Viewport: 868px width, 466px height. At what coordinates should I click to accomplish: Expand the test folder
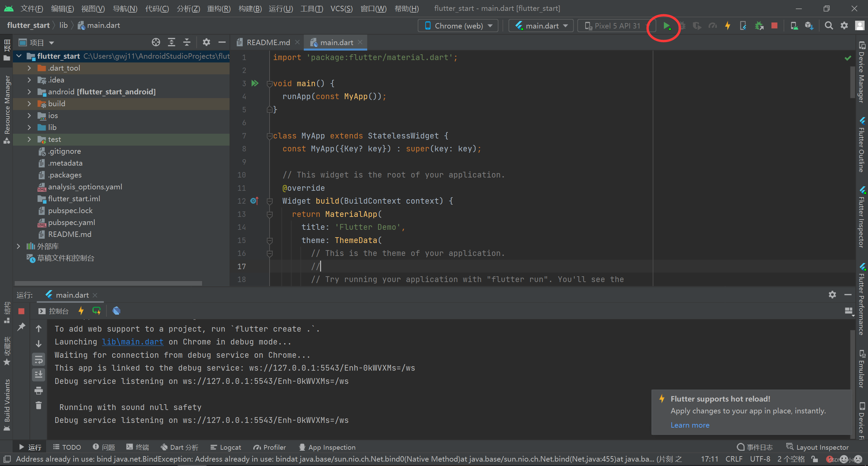[29, 139]
